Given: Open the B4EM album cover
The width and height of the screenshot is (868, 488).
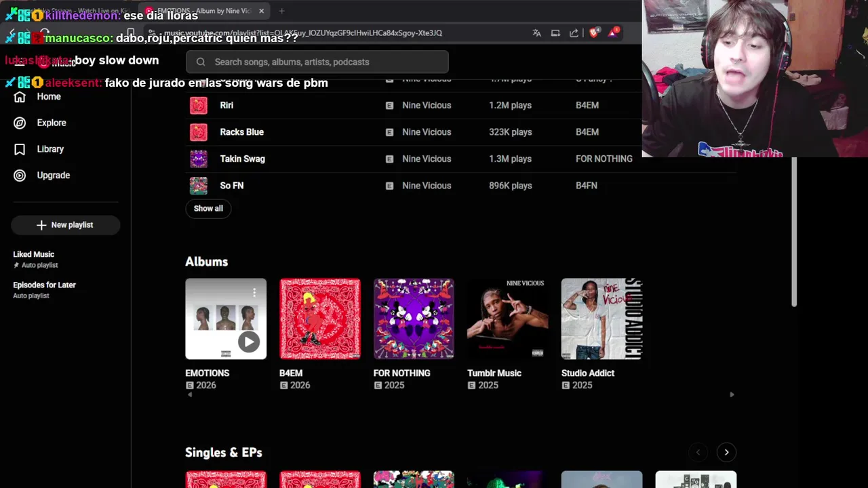Looking at the screenshot, I should coord(320,319).
